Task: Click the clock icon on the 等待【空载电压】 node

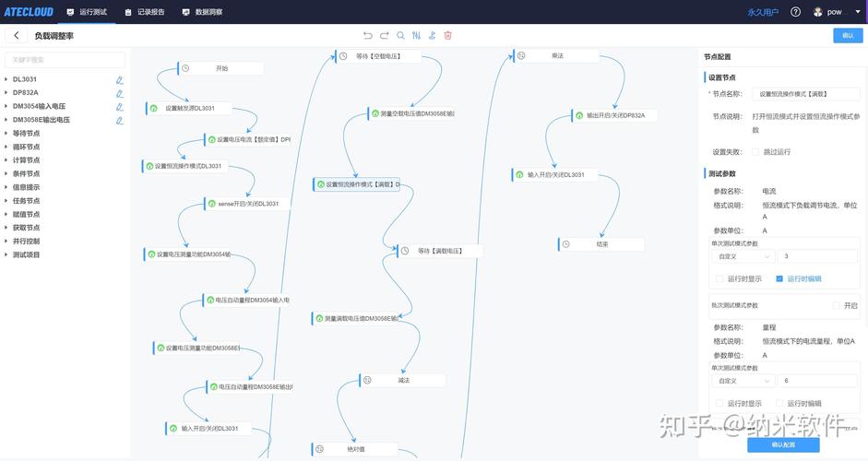Action: pos(343,56)
